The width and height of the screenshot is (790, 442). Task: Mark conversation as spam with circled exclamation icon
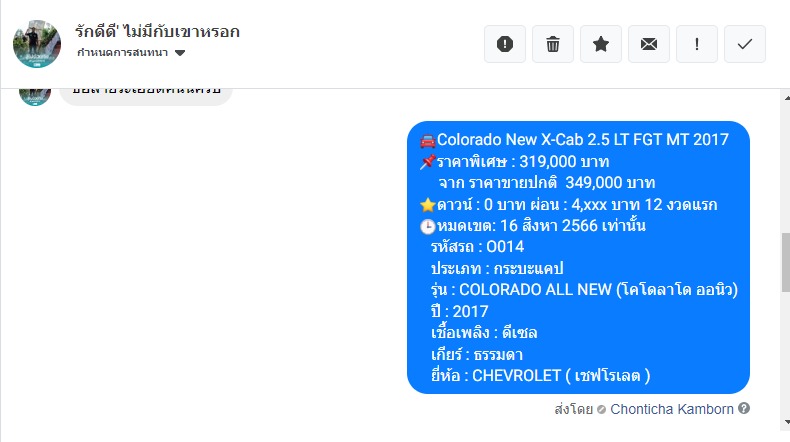pos(504,44)
